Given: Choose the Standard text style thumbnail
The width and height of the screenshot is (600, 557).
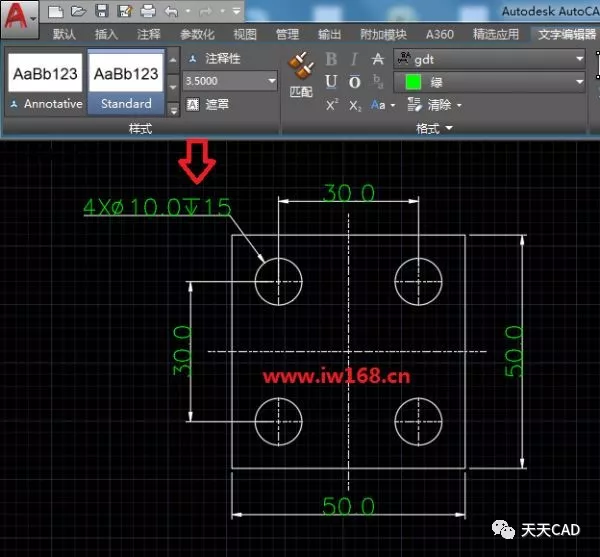Looking at the screenshot, I should [126, 81].
